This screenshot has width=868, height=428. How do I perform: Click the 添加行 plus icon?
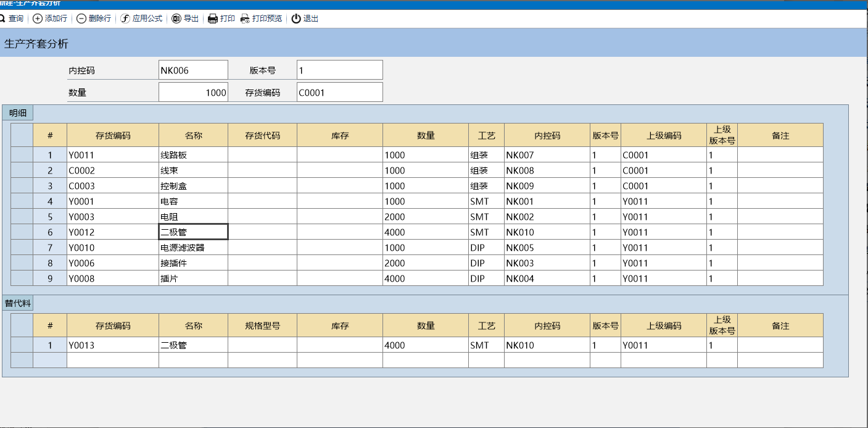[x=38, y=19]
